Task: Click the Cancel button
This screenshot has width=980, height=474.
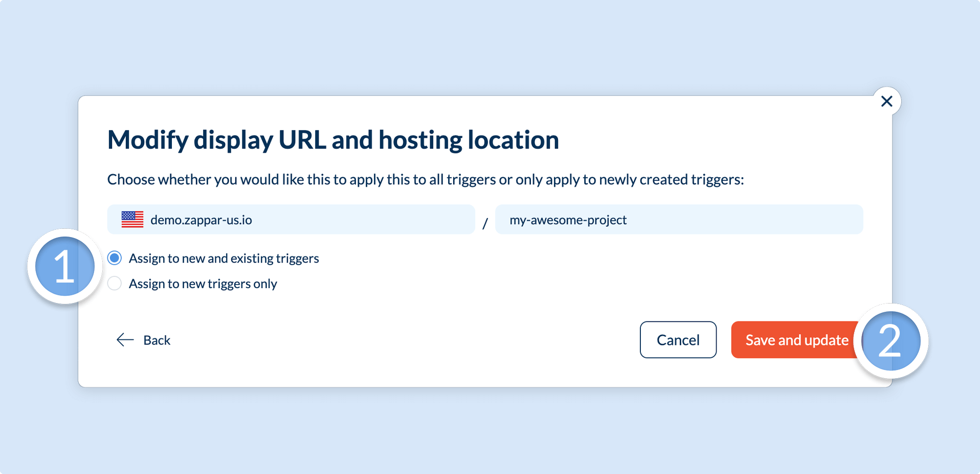Action: [x=678, y=340]
